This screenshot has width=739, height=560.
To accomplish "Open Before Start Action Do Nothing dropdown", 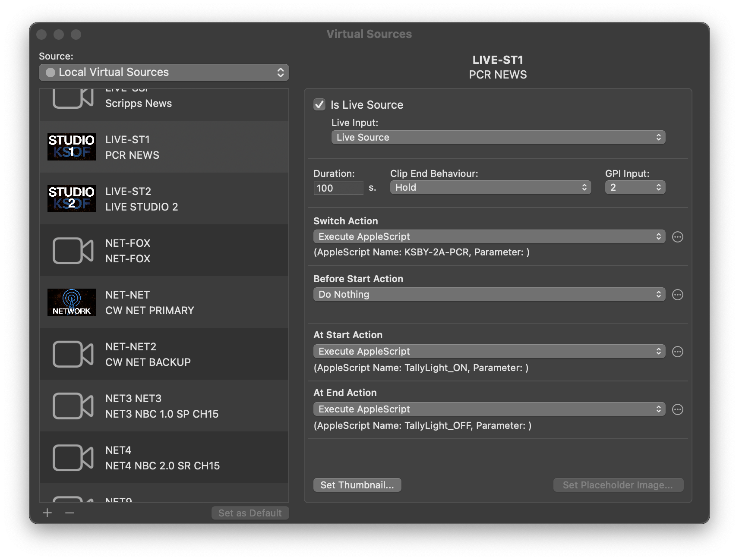I will (489, 294).
